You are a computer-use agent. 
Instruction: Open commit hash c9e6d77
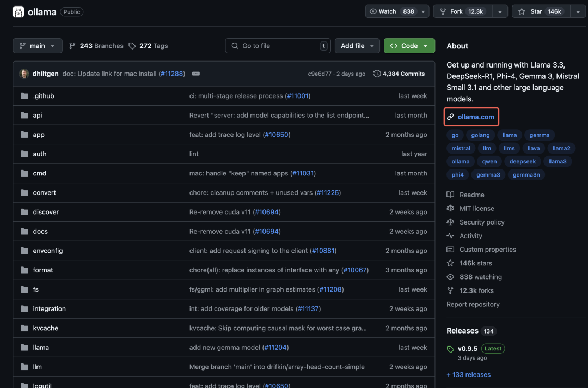pyautogui.click(x=320, y=74)
